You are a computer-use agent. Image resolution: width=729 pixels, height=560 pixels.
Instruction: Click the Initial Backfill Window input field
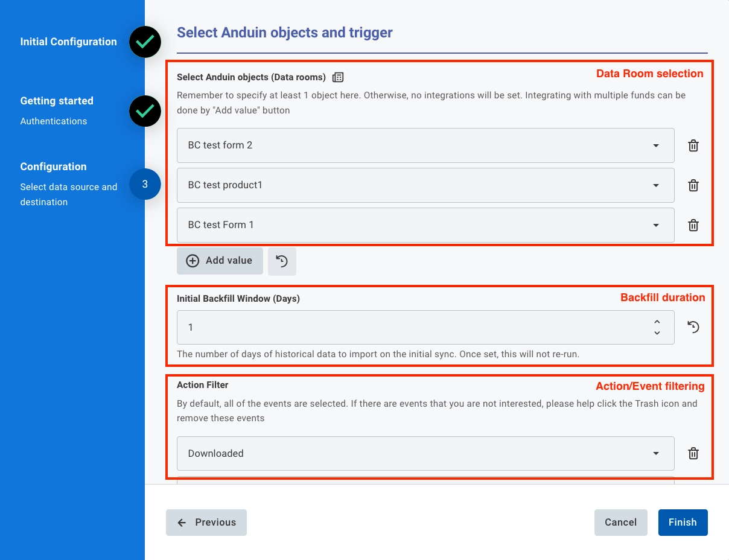(x=425, y=327)
